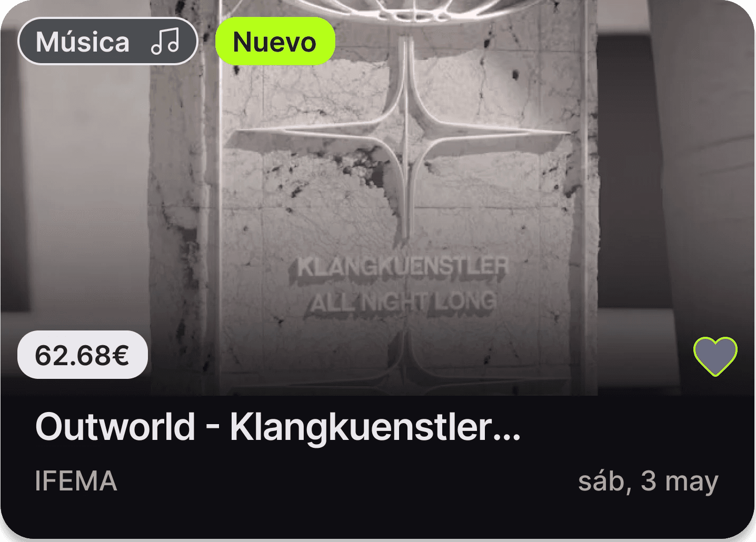Click the green Nuevo badge
The width and height of the screenshot is (756, 542).
click(275, 41)
